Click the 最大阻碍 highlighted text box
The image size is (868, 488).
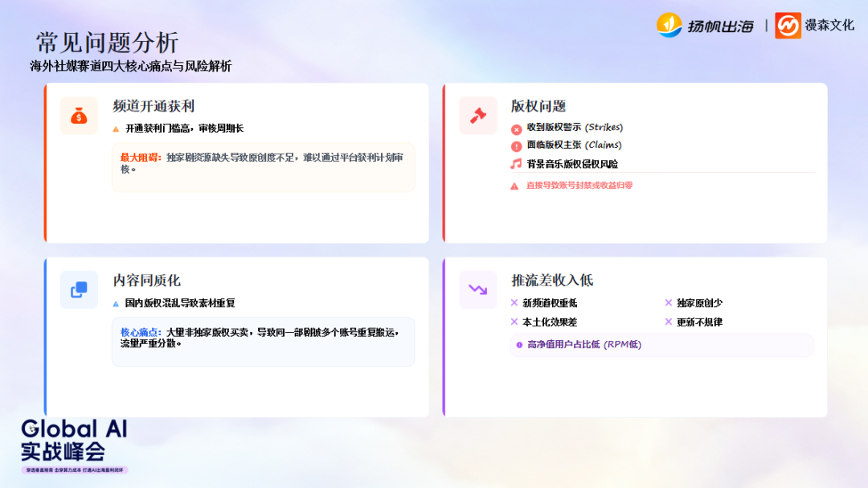[263, 167]
